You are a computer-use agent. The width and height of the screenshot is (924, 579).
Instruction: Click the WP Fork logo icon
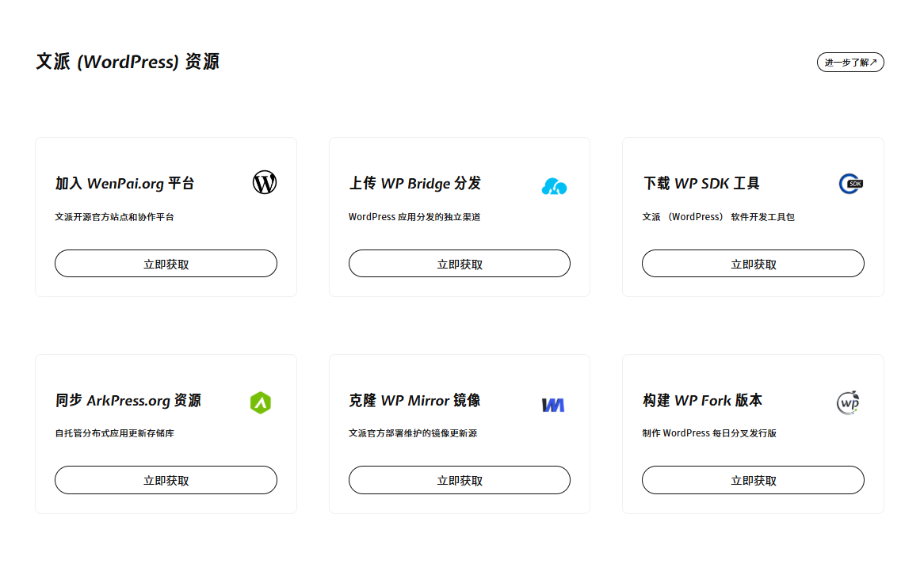[848, 402]
